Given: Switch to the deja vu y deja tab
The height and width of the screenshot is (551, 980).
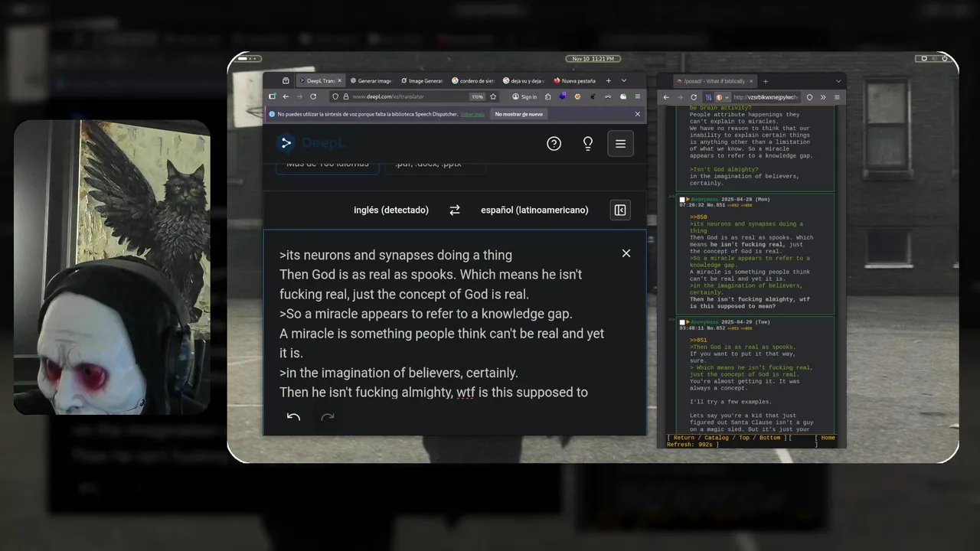Looking at the screenshot, I should point(524,80).
